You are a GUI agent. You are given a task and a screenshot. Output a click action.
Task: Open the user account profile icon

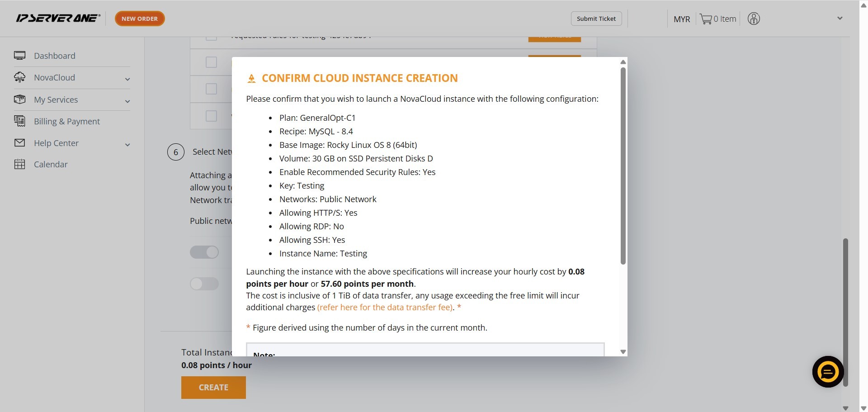pyautogui.click(x=754, y=19)
